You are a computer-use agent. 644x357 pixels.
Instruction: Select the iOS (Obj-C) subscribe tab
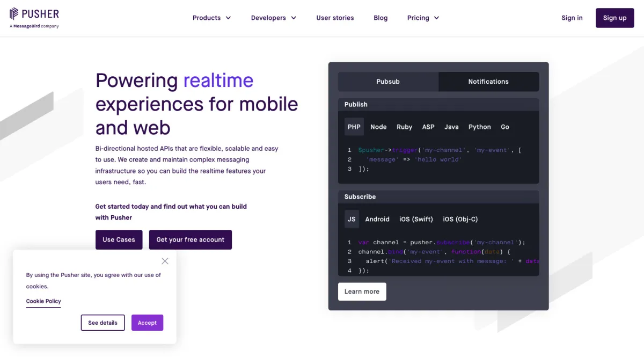pyautogui.click(x=460, y=219)
